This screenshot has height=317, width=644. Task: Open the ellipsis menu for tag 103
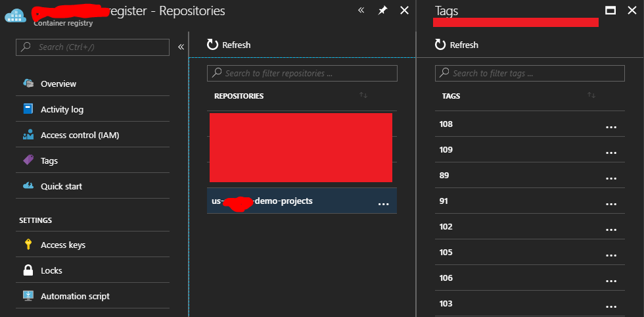tap(611, 307)
